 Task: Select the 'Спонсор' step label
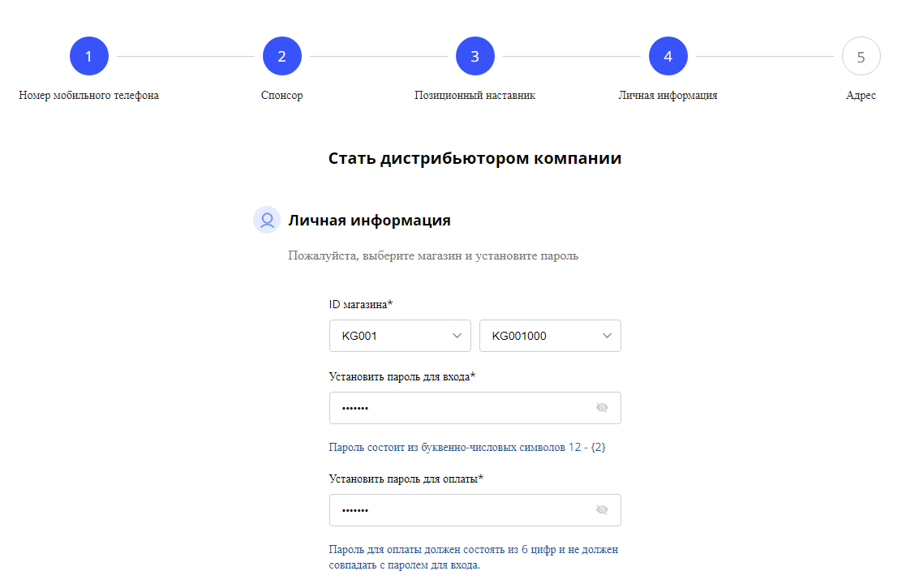click(282, 96)
